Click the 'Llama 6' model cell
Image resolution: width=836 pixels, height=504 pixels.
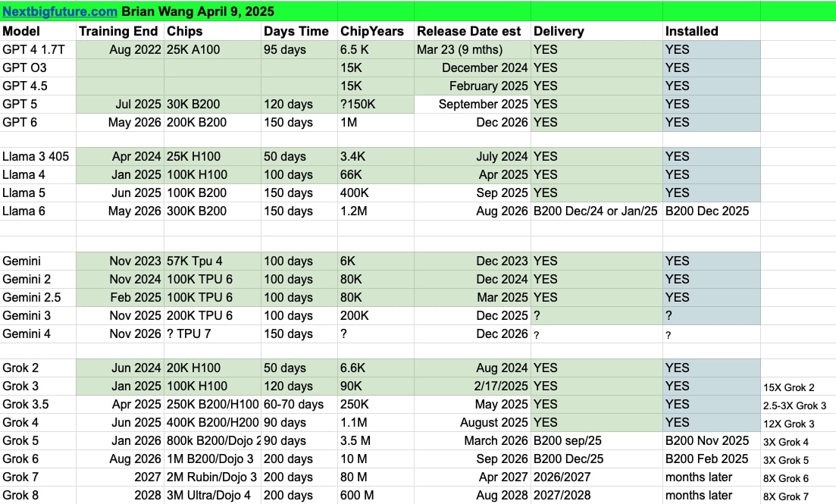point(39,211)
